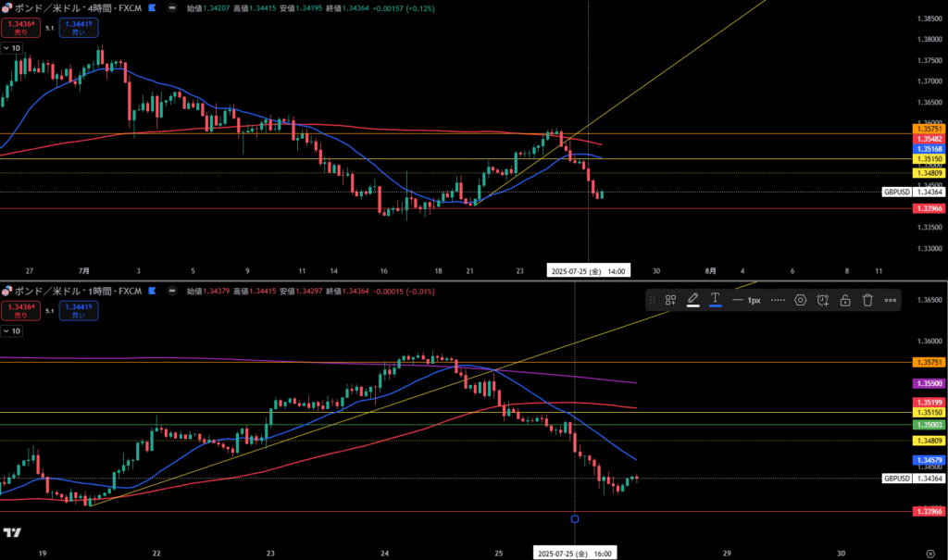Click the 7月 date label on the 4-hour time axis
The image size is (948, 560).
pos(84,271)
